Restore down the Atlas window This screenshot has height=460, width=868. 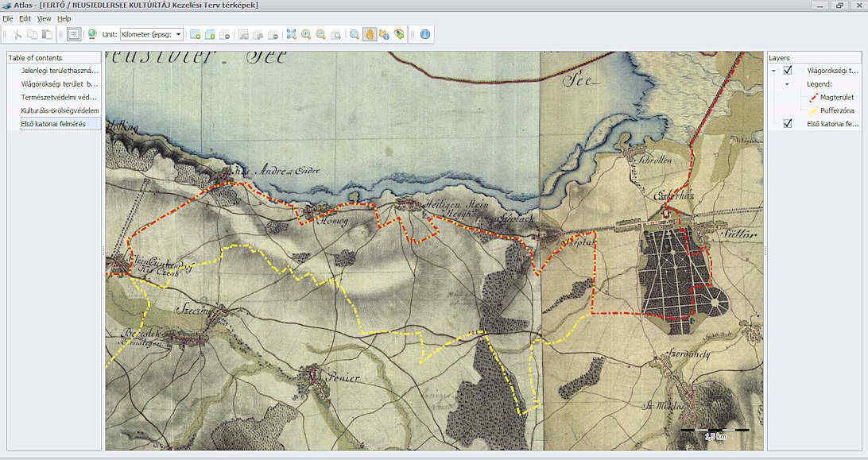[x=839, y=6]
